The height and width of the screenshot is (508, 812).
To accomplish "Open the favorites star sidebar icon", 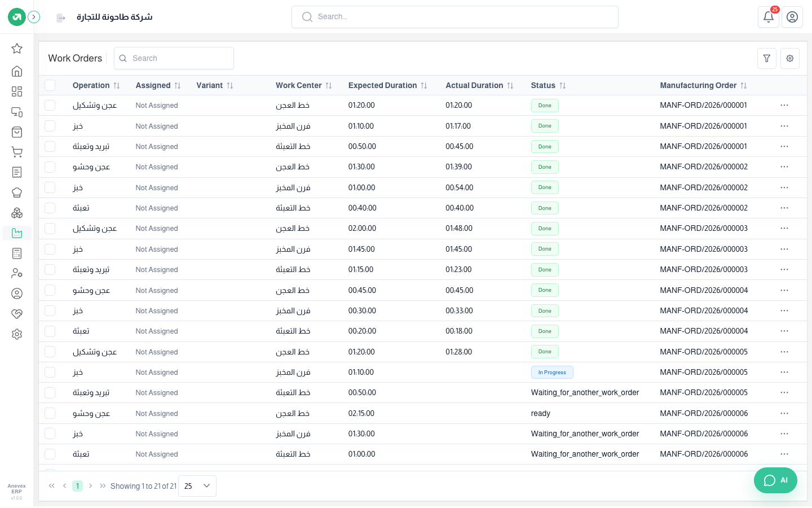I will click(17, 49).
